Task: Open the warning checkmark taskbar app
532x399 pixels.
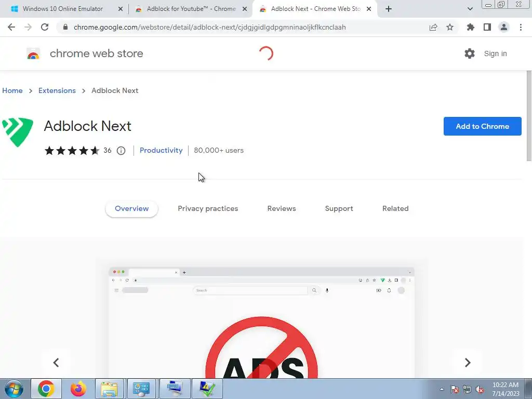Action: [x=207, y=389]
